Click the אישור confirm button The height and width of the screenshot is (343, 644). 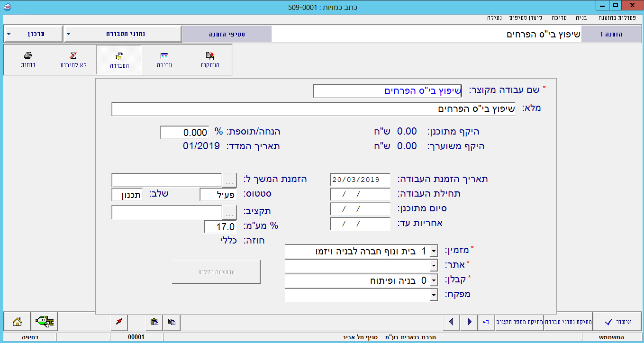click(x=618, y=322)
